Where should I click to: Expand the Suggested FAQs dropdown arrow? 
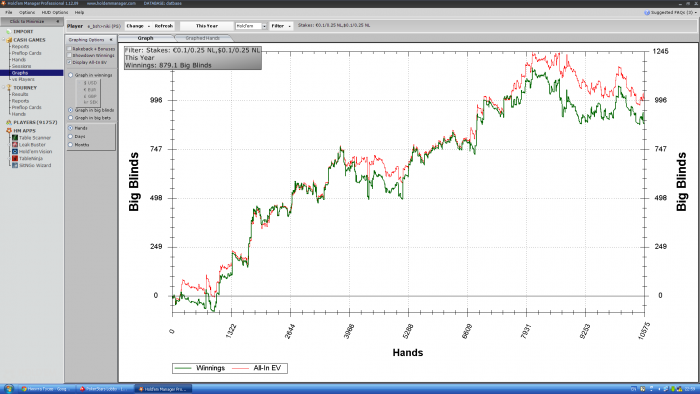(x=696, y=12)
